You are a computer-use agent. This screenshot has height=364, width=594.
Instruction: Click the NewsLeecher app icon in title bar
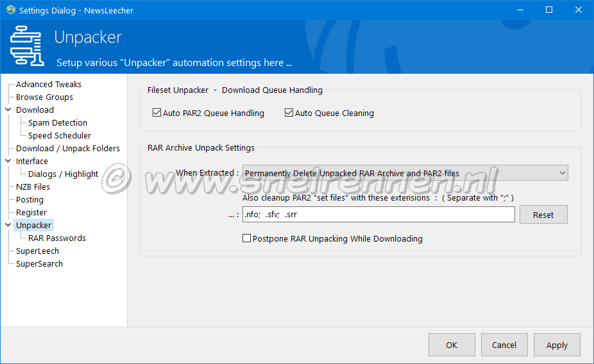pyautogui.click(x=11, y=10)
